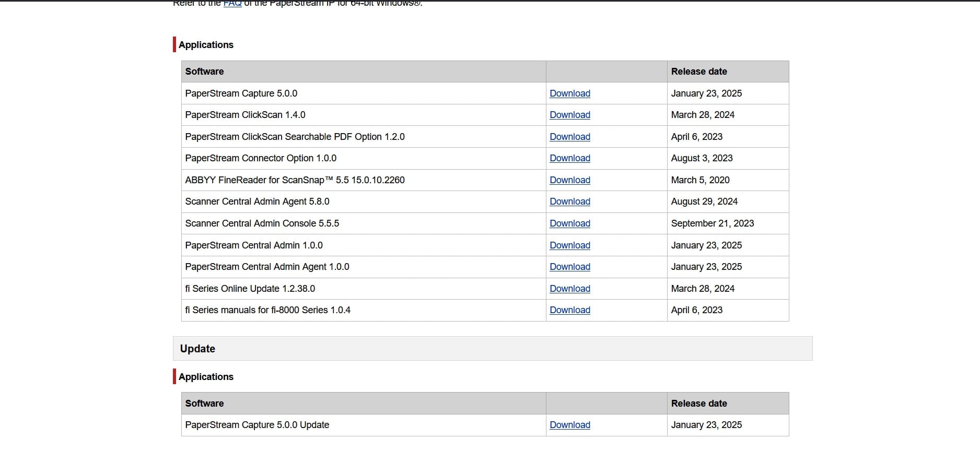Download the PaperStream Capture 5.0.0 Update
980x451 pixels.
coord(569,425)
